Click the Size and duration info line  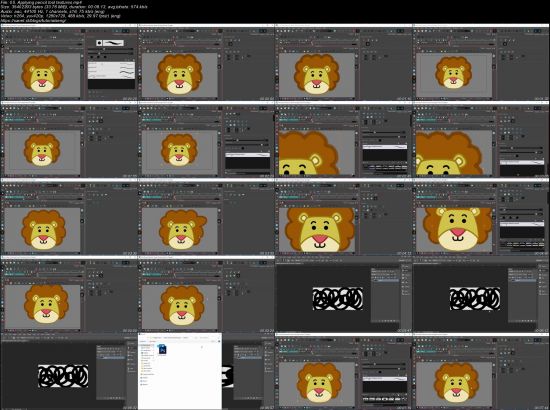[x=74, y=7]
